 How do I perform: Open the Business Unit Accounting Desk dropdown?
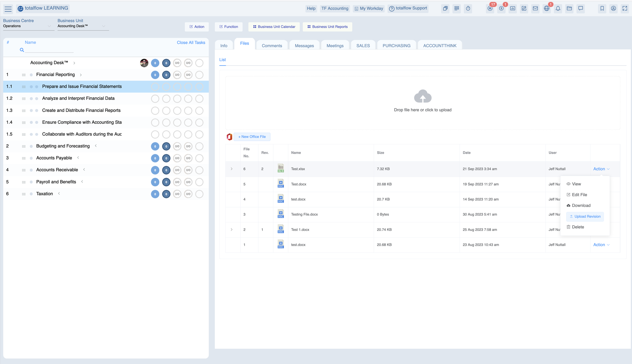click(83, 26)
